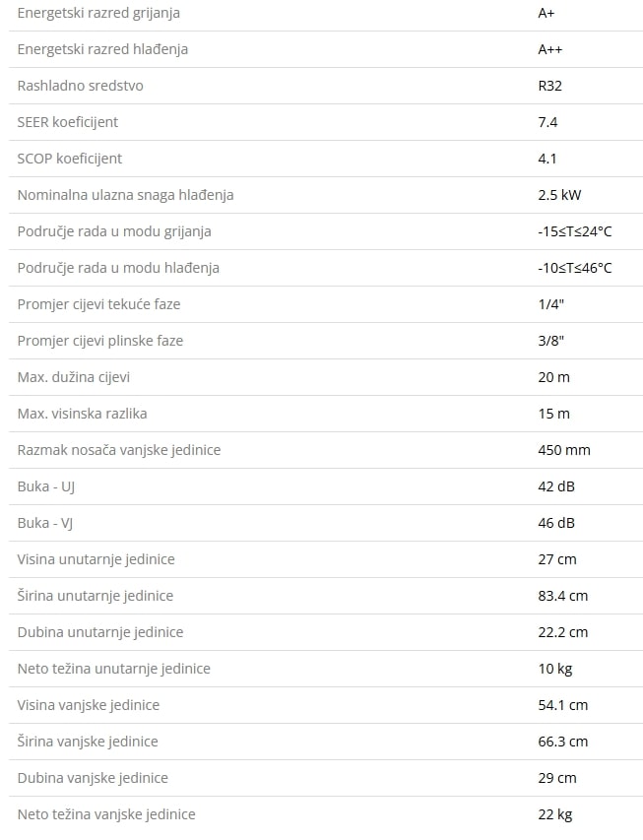Image resolution: width=643 pixels, height=840 pixels.
Task: Click the 'Energetski razred grijanja' row label
Action: click(x=98, y=13)
